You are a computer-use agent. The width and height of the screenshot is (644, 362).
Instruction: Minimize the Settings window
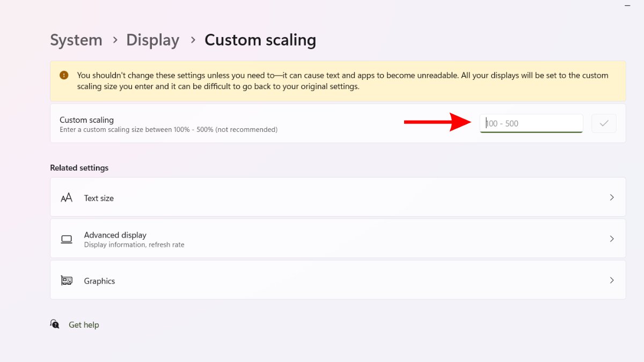click(627, 5)
